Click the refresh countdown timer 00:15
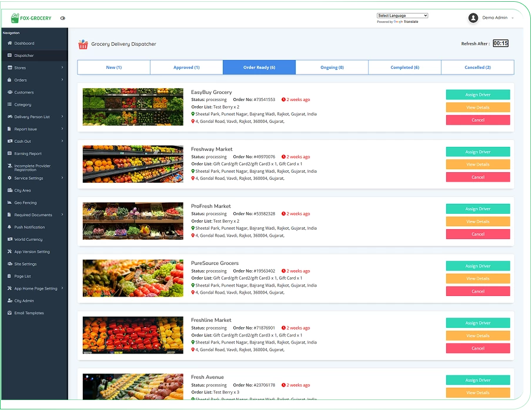Screen dimensions: 532x410 coord(500,43)
